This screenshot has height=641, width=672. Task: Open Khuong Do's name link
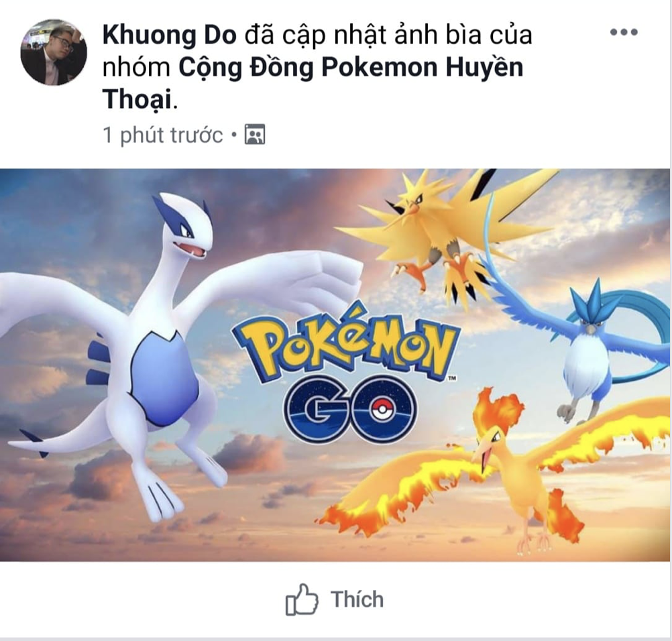pyautogui.click(x=169, y=35)
